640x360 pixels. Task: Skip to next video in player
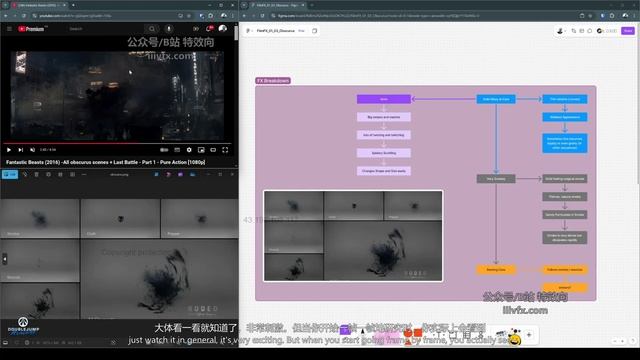[x=20, y=150]
